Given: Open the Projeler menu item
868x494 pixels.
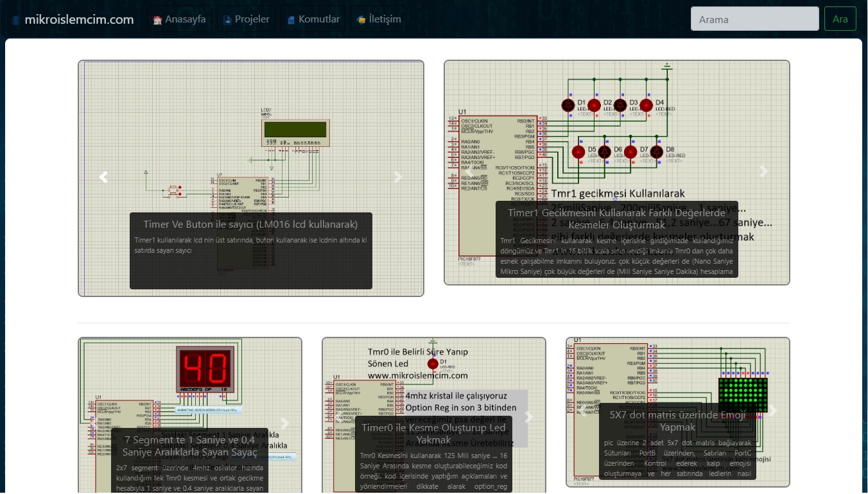Looking at the screenshot, I should (247, 19).
